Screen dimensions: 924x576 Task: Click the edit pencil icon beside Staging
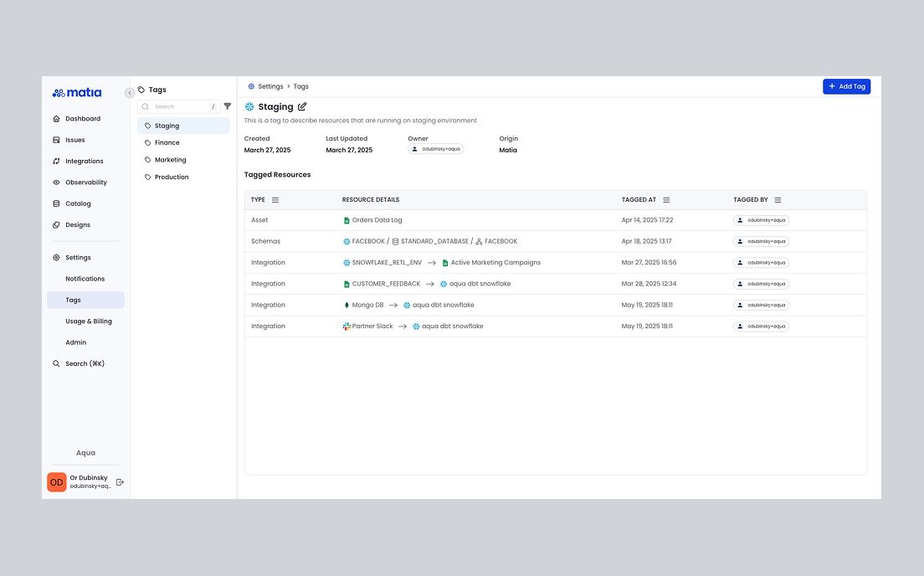(302, 106)
